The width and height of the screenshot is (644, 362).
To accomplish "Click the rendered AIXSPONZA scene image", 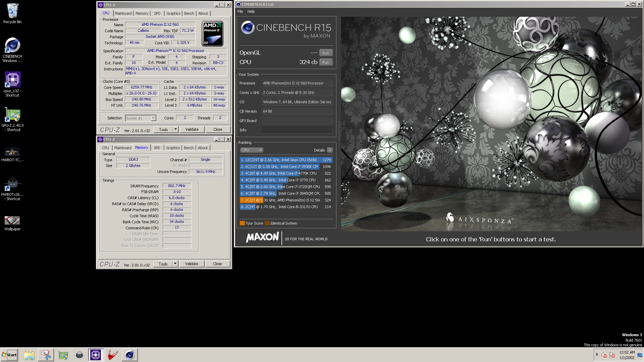I will 491,124.
